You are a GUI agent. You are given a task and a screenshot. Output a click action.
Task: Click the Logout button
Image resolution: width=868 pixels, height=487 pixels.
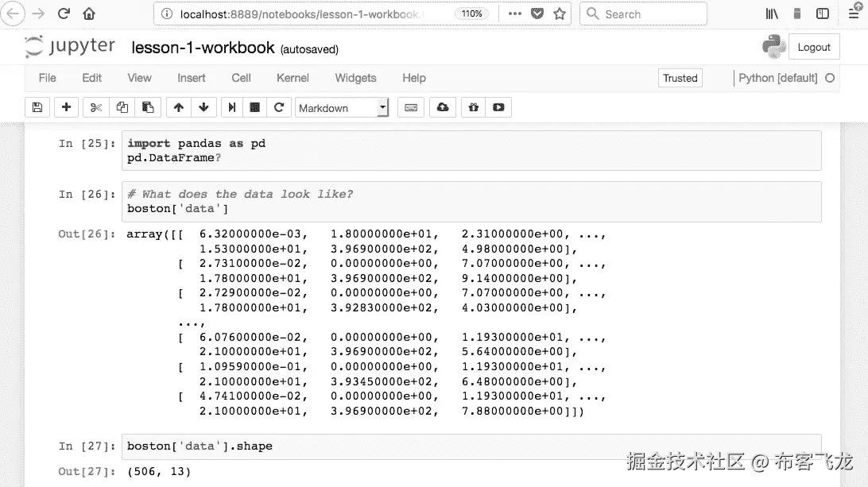pyautogui.click(x=813, y=47)
